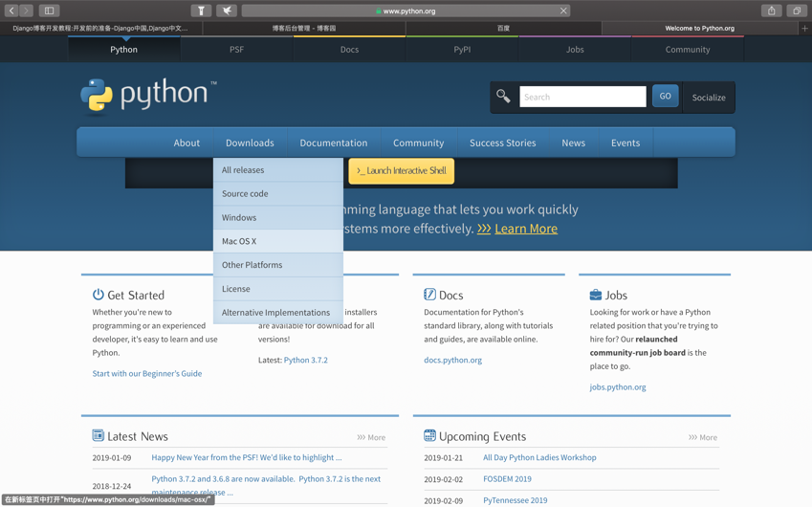Click the bird extension icon in toolbar
Viewport: 812px width, 507px height.
(x=227, y=11)
